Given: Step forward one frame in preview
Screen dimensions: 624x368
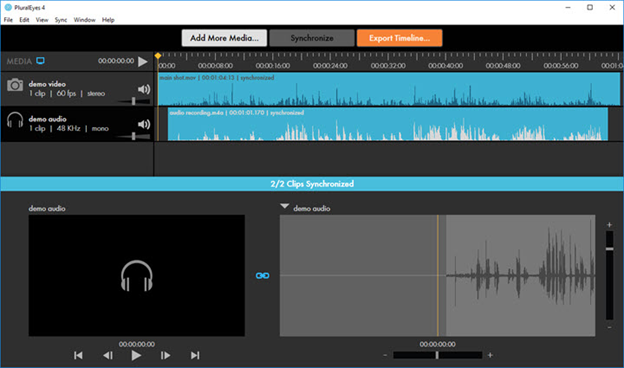Looking at the screenshot, I should tap(165, 355).
